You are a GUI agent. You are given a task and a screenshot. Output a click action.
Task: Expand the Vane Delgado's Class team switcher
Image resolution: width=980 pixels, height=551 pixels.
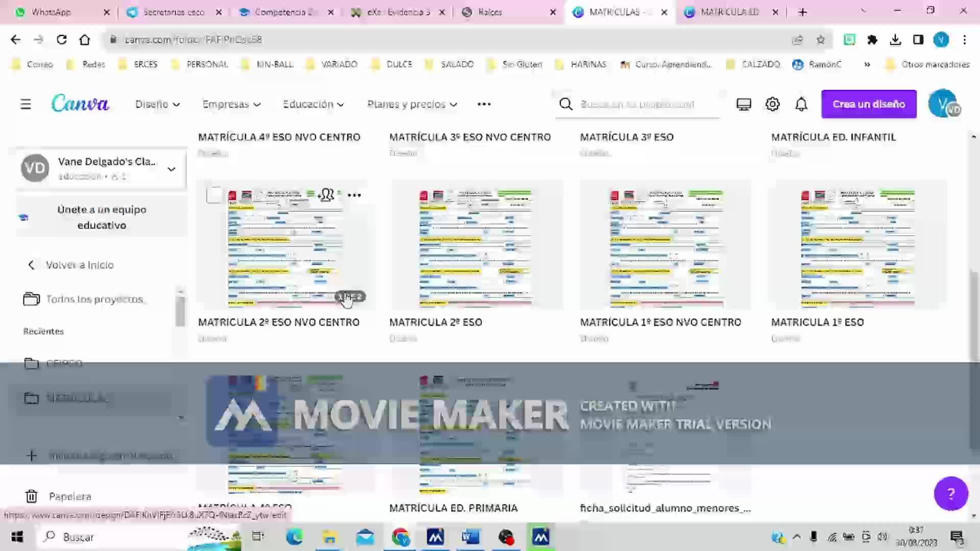(171, 169)
